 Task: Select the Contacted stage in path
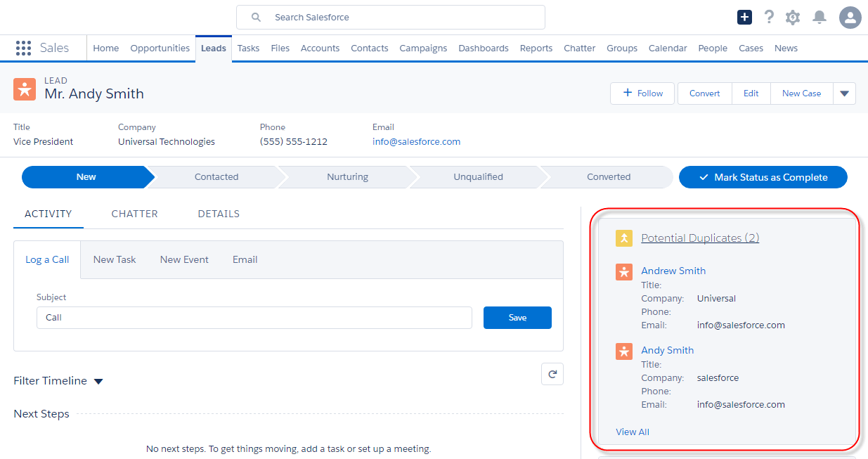216,177
